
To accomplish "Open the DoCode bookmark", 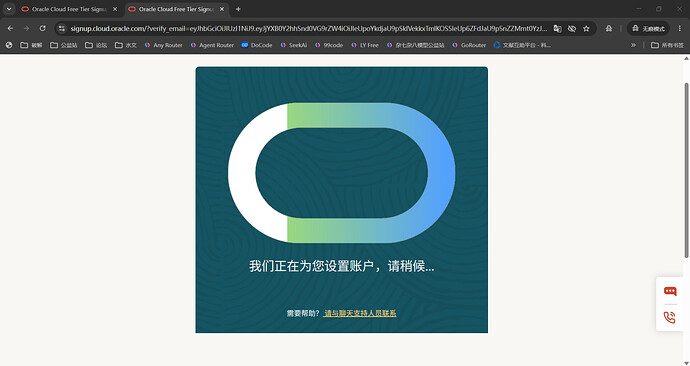I will click(x=257, y=45).
